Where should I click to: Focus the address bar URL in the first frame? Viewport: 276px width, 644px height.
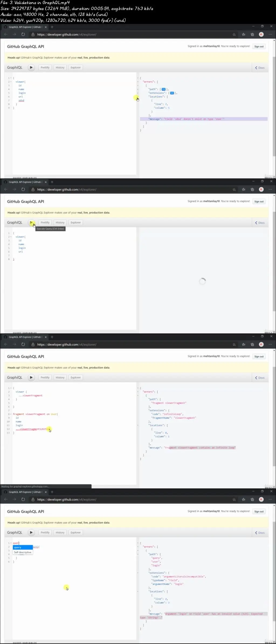pyautogui.click(x=67, y=35)
